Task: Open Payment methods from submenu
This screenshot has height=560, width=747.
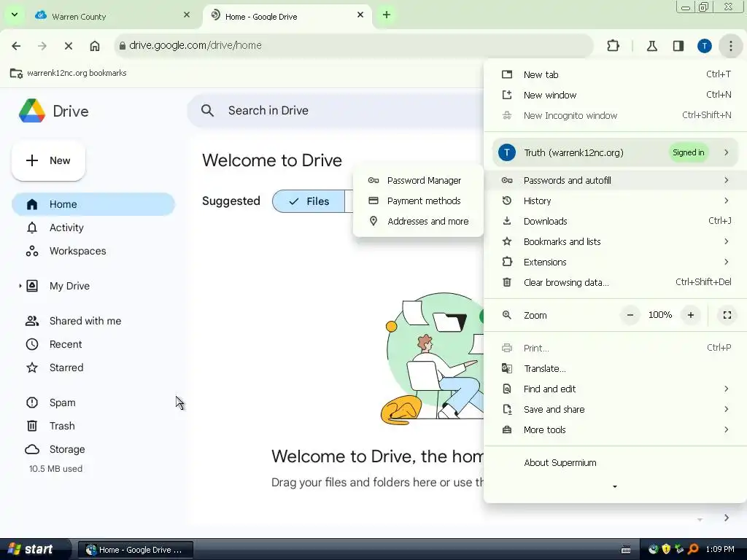Action: click(x=418, y=201)
